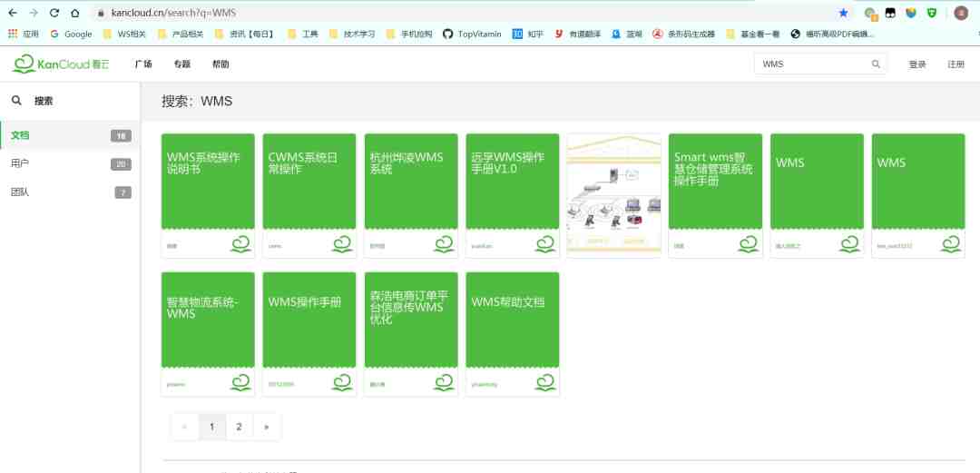The height and width of the screenshot is (473, 980).
Task: Open the extension icon with orange badge
Action: [870, 13]
